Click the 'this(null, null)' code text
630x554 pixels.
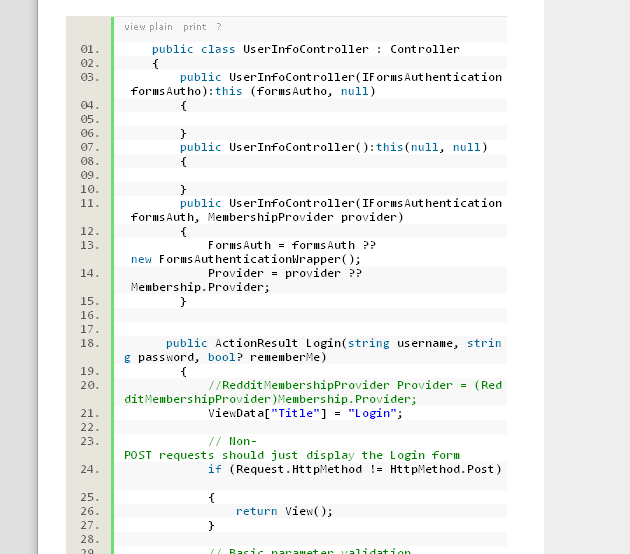[x=432, y=147]
